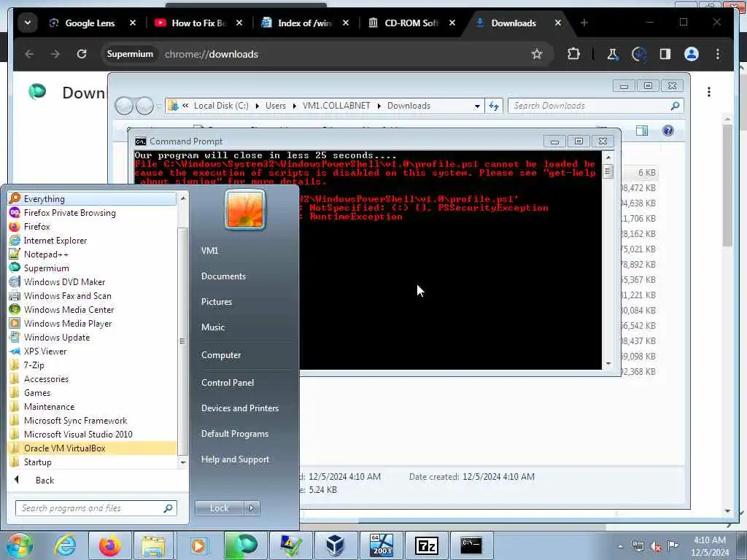Refresh the Explorer Downloads folder
Image resolution: width=747 pixels, height=560 pixels.
[494, 106]
